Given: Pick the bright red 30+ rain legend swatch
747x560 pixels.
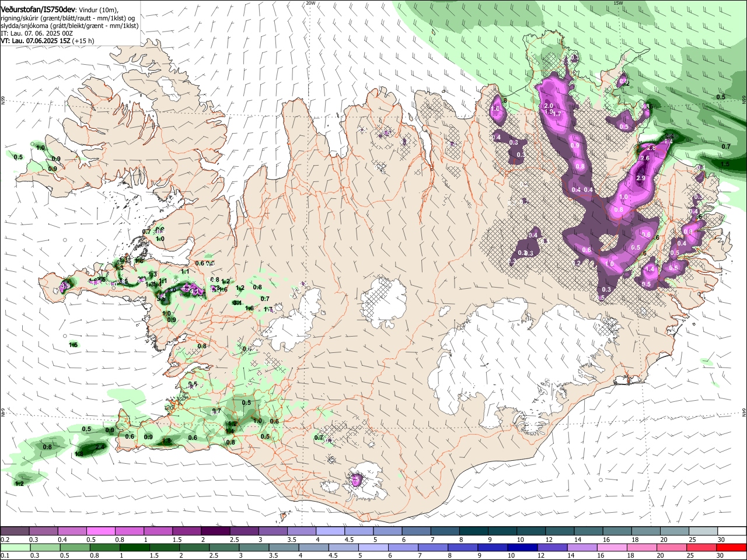Looking at the screenshot, I should tap(732, 547).
